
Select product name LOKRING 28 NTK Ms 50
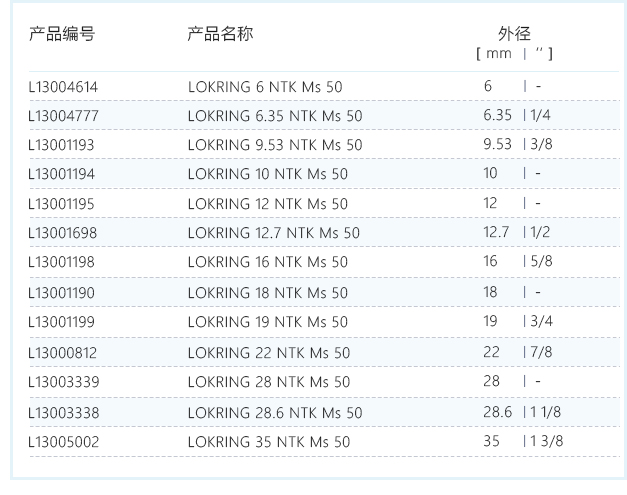(269, 382)
